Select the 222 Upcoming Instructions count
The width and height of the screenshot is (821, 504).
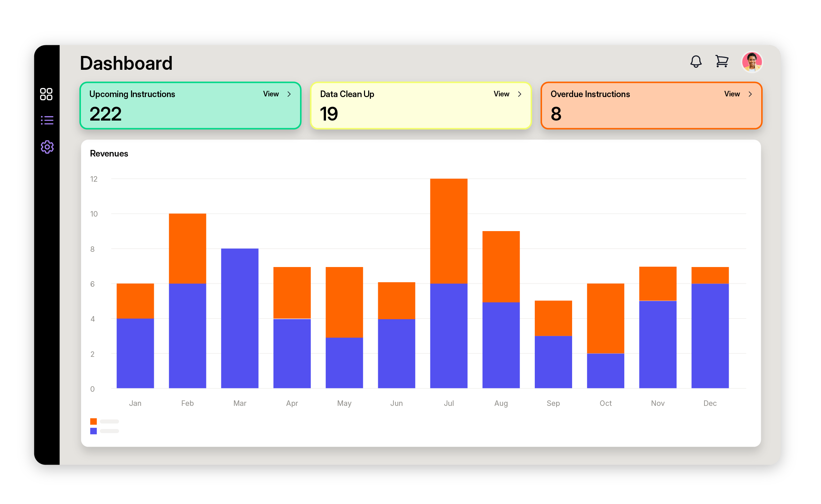tap(105, 114)
